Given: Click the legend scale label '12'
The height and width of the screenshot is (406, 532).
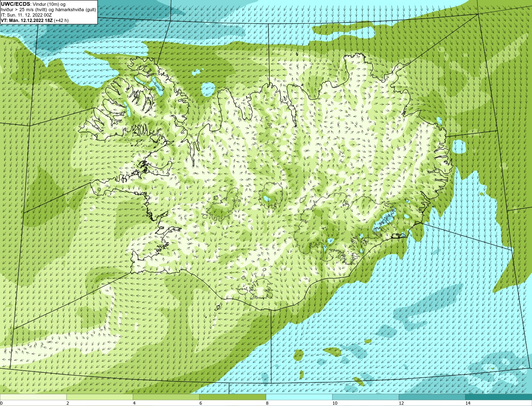Looking at the screenshot, I should [x=401, y=403].
